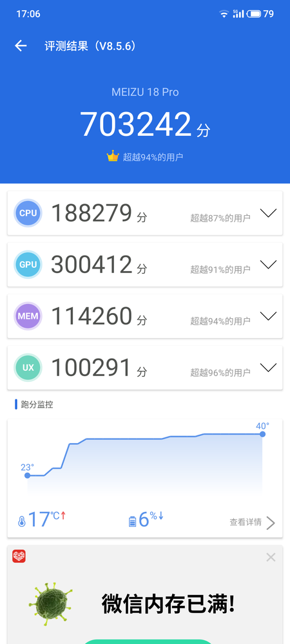Tap 超越96%的用户 in UX row

point(220,373)
